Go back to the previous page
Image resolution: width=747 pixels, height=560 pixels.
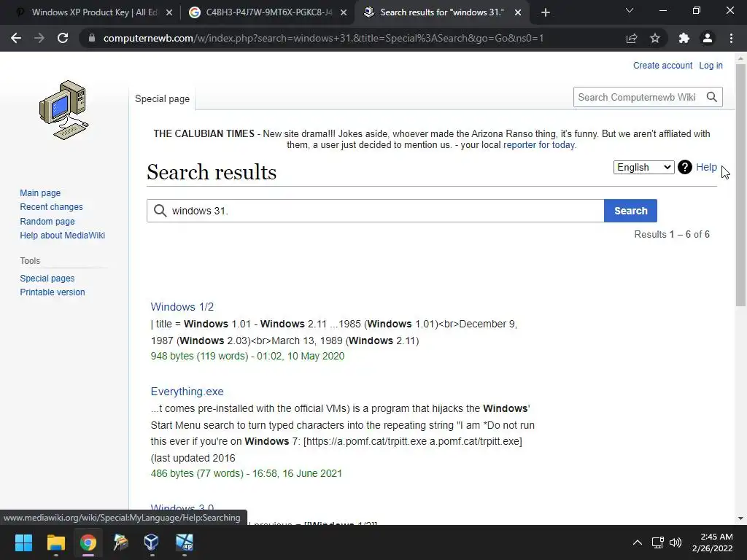(16, 38)
